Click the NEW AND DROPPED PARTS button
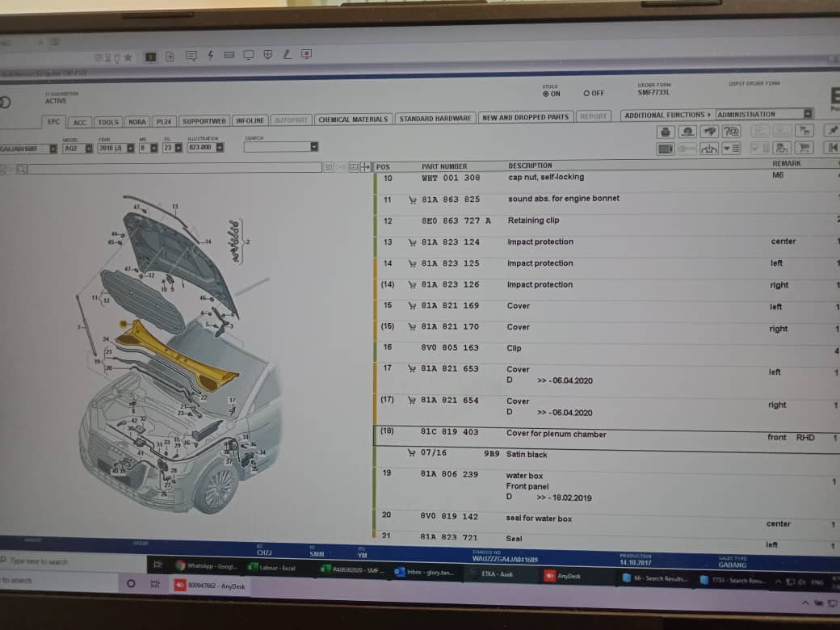This screenshot has width=840, height=630. [525, 118]
